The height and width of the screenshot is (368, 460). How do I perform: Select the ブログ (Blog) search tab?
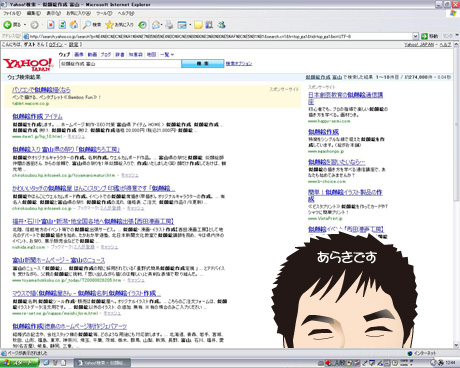[106, 54]
